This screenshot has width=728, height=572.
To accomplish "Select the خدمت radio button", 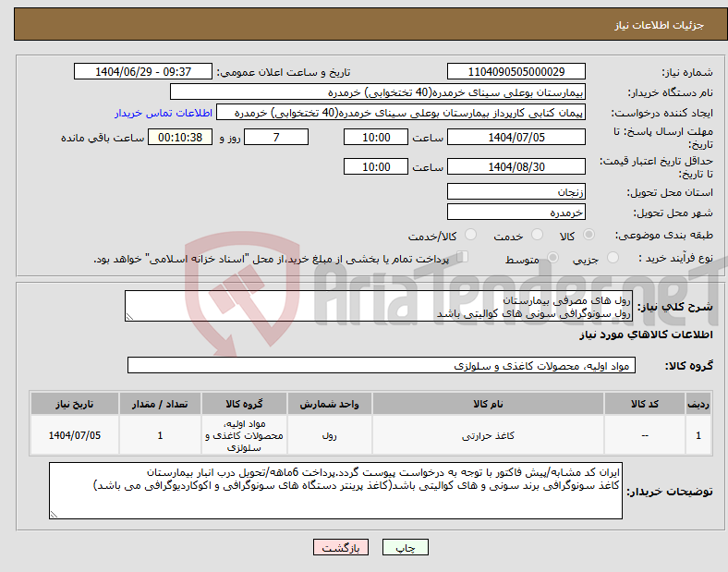I will (537, 235).
